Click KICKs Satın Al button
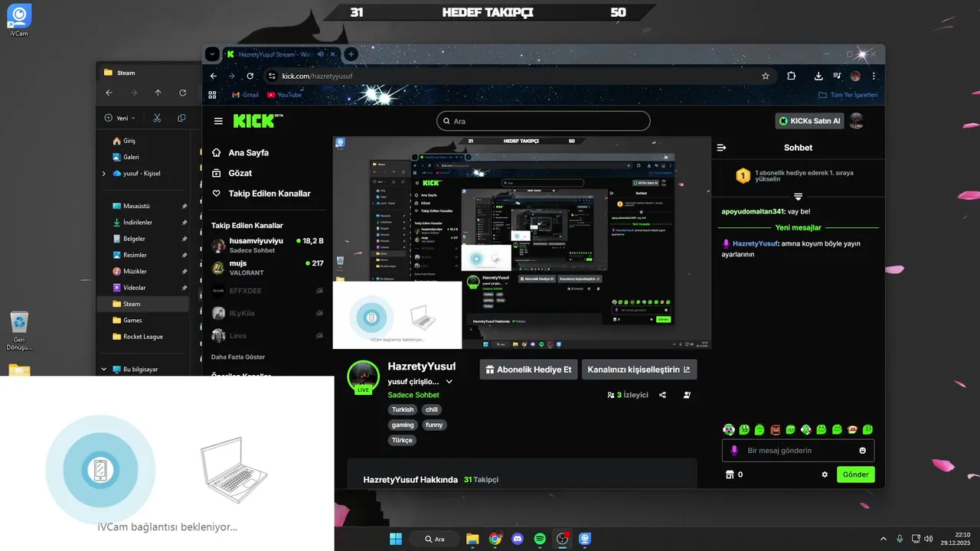 click(809, 121)
